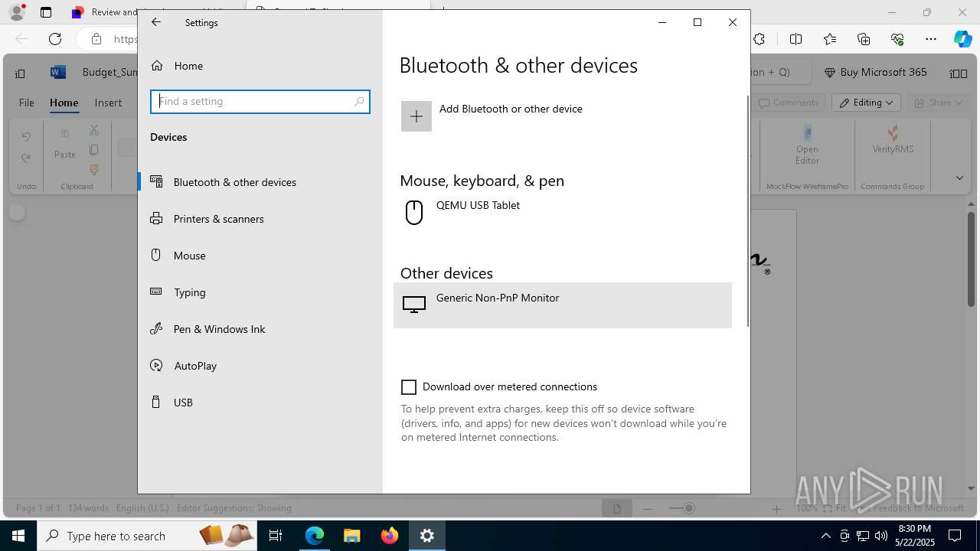980x551 pixels.
Task: Click Open Editor MockFlow add-in
Action: pyautogui.click(x=807, y=145)
